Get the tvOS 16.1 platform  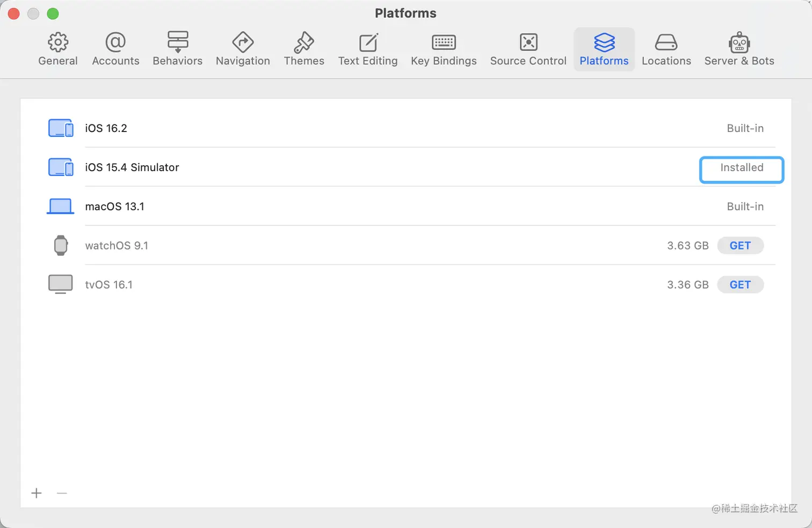740,285
